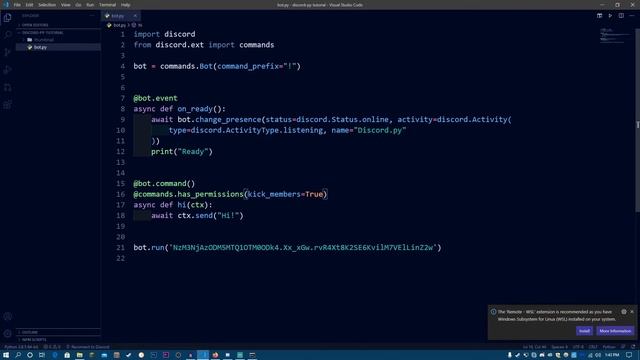The height and width of the screenshot is (360, 640).
Task: Click the code minimap preview
Action: pos(615,35)
